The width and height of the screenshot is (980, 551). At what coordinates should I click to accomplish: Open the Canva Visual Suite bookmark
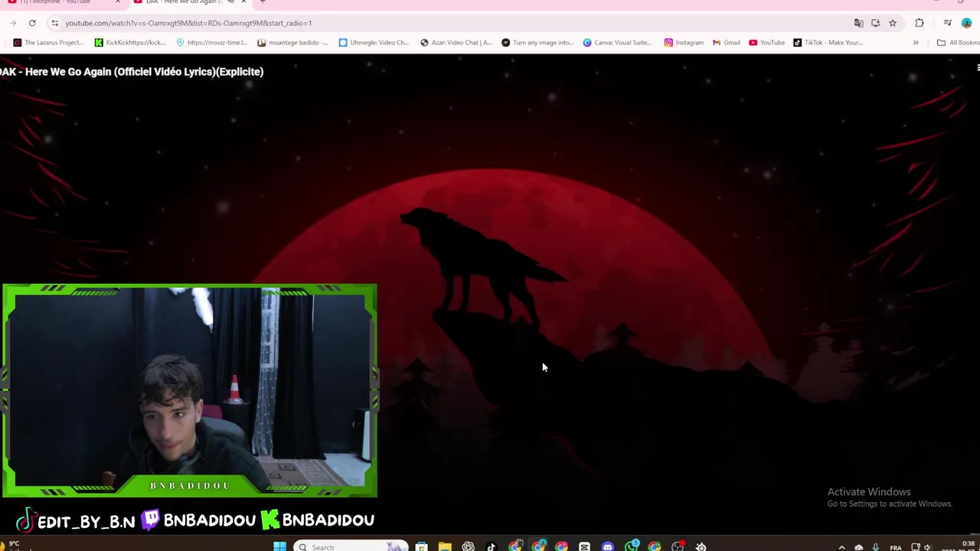tap(619, 42)
